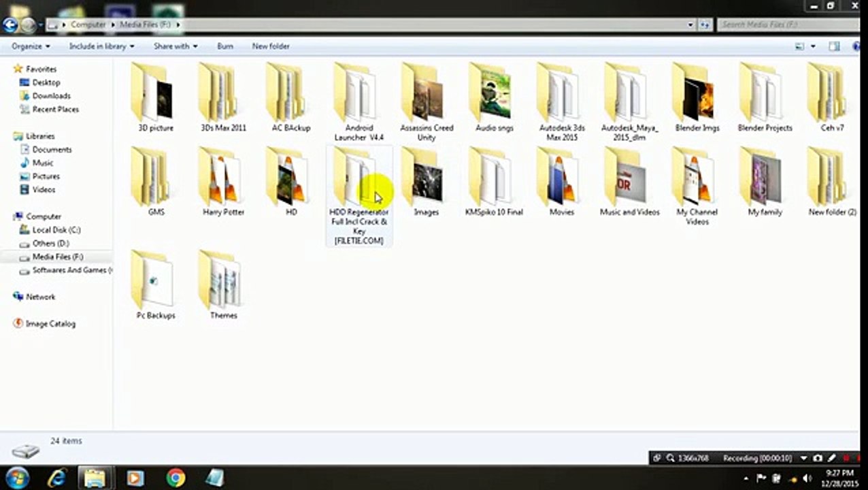Open the 3Ds Max 2011 folder

tap(223, 97)
